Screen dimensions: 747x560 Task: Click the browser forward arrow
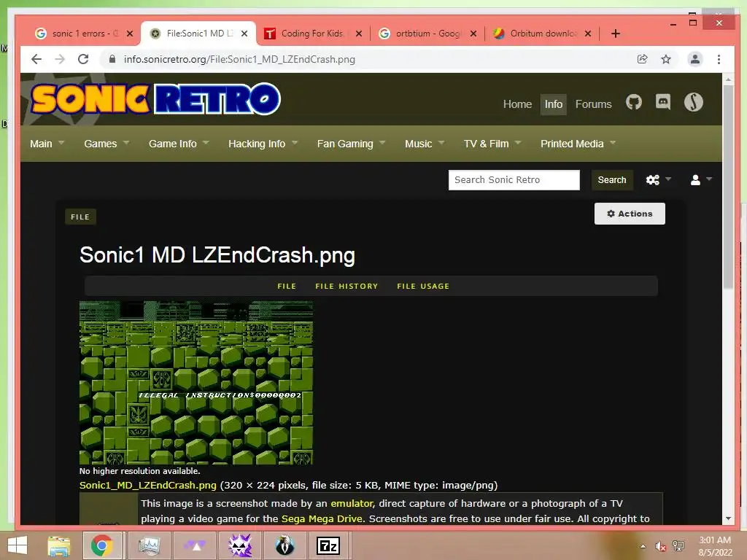point(60,59)
